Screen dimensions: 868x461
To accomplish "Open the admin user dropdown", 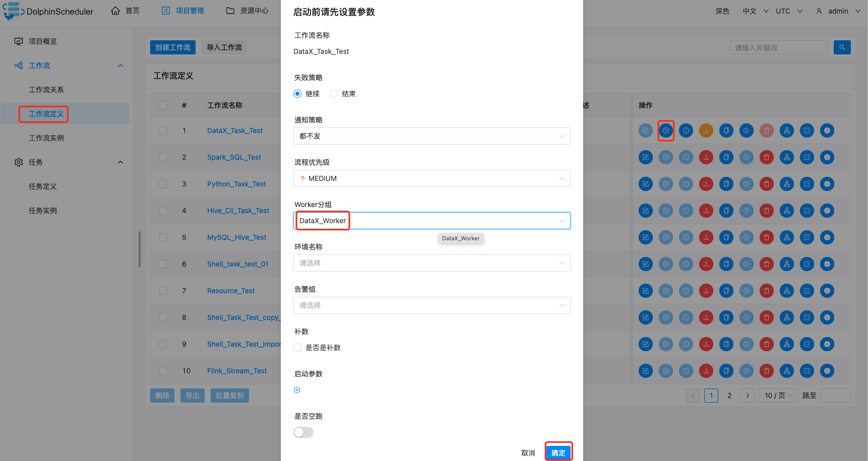I will coord(838,11).
